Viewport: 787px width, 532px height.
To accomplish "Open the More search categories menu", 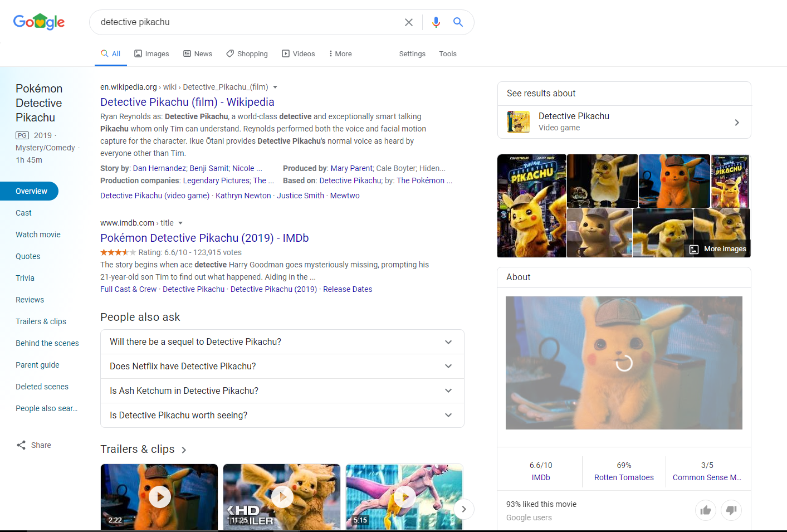I will pyautogui.click(x=340, y=54).
